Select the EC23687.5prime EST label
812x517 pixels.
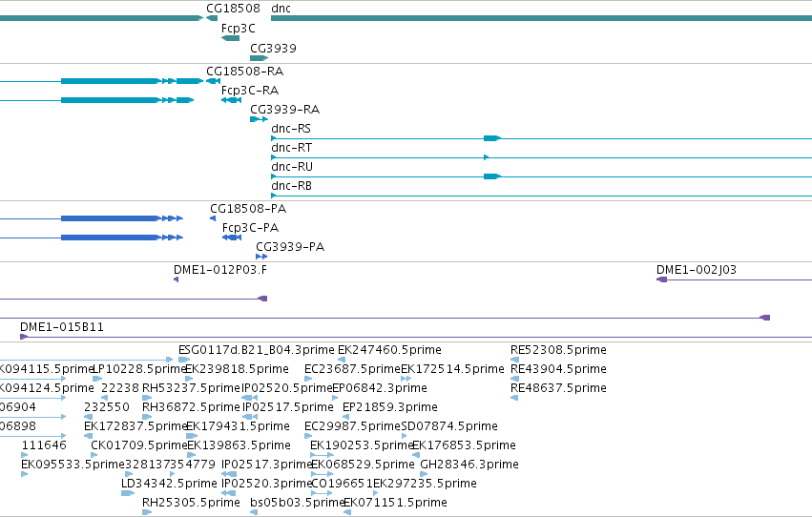tap(353, 369)
